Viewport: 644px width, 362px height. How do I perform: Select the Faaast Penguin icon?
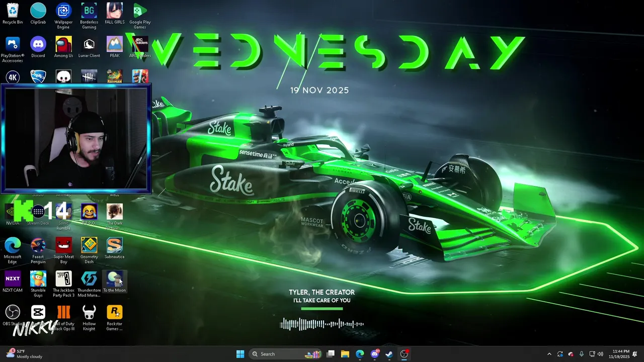coord(38,251)
